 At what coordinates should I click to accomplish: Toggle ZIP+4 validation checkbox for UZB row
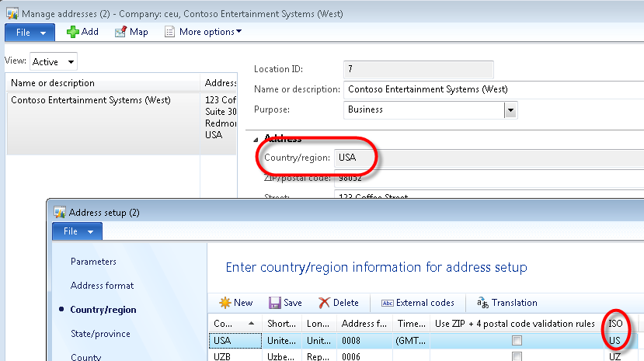point(517,356)
